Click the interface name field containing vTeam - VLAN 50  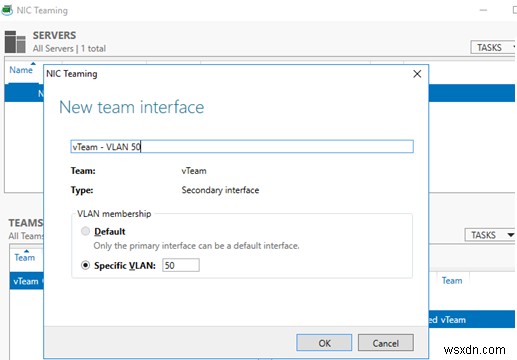pos(242,147)
